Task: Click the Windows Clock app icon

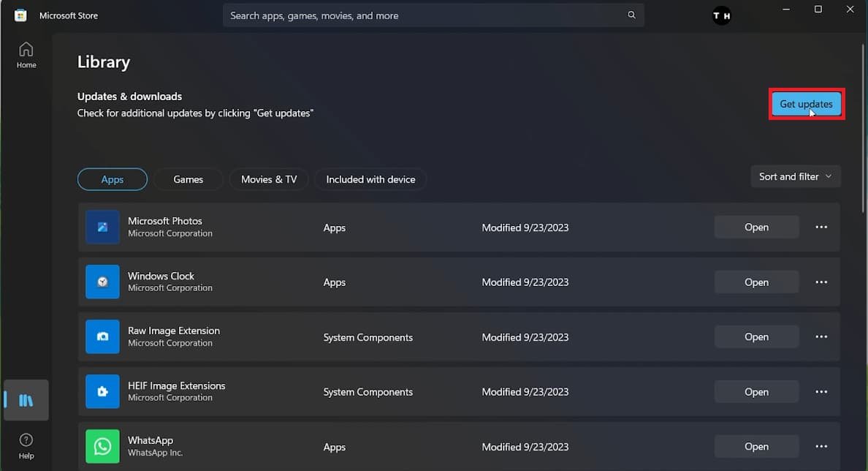Action: (x=102, y=282)
